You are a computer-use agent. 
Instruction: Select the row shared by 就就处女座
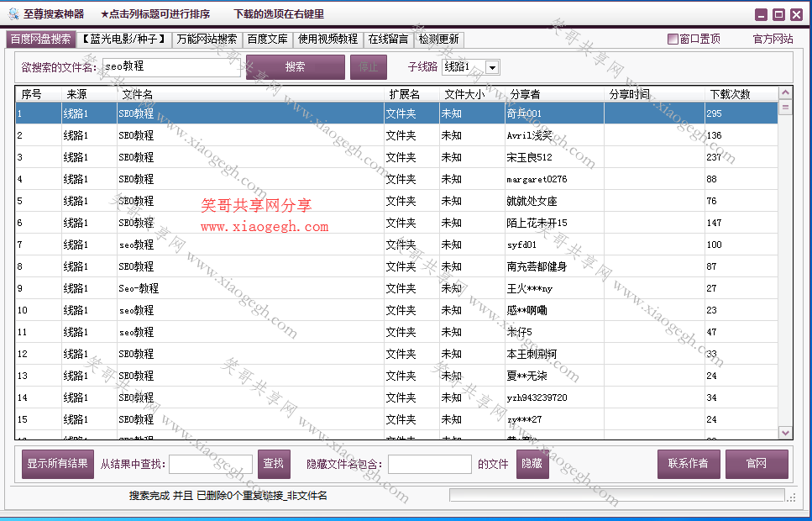click(396, 201)
